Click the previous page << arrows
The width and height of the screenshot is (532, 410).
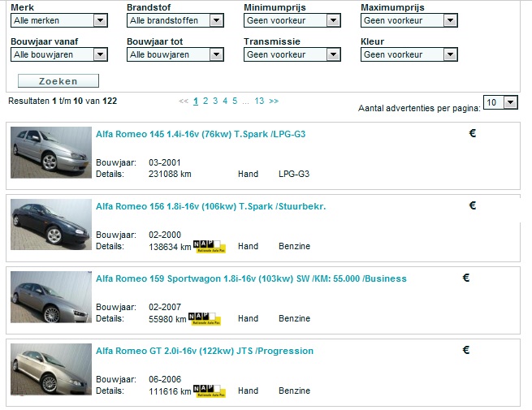[184, 101]
